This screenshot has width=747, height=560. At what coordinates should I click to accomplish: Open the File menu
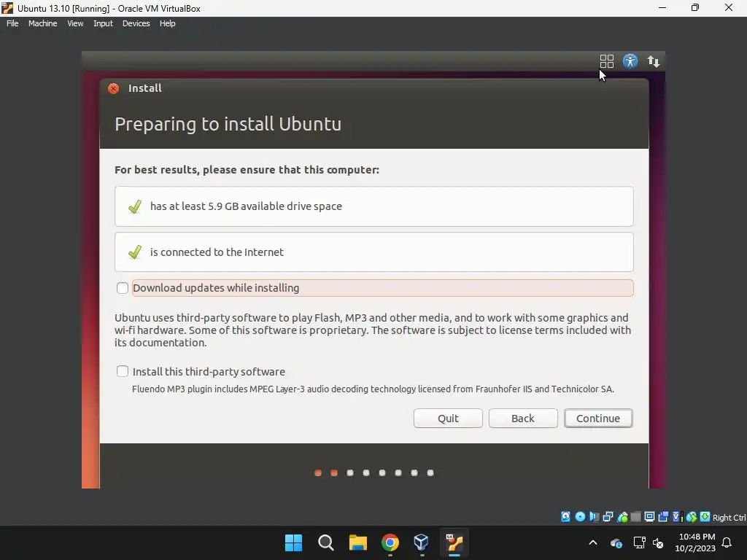click(x=12, y=23)
